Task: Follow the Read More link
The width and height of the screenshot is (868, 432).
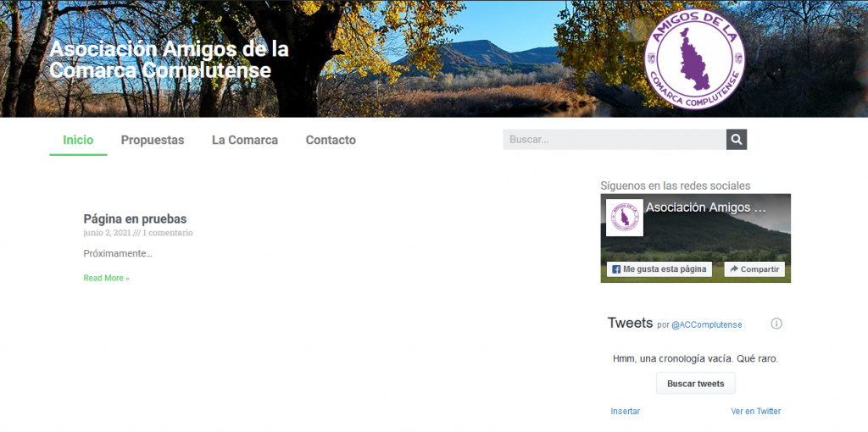Action: click(x=106, y=278)
